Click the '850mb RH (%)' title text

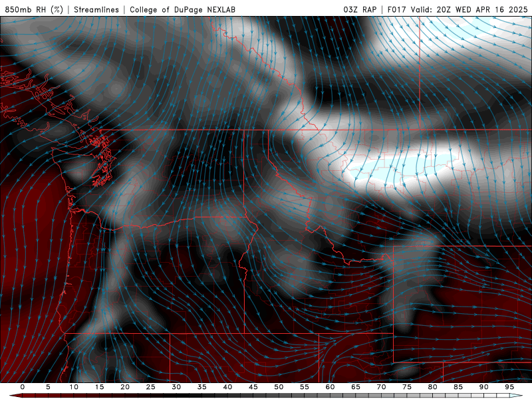[34, 9]
